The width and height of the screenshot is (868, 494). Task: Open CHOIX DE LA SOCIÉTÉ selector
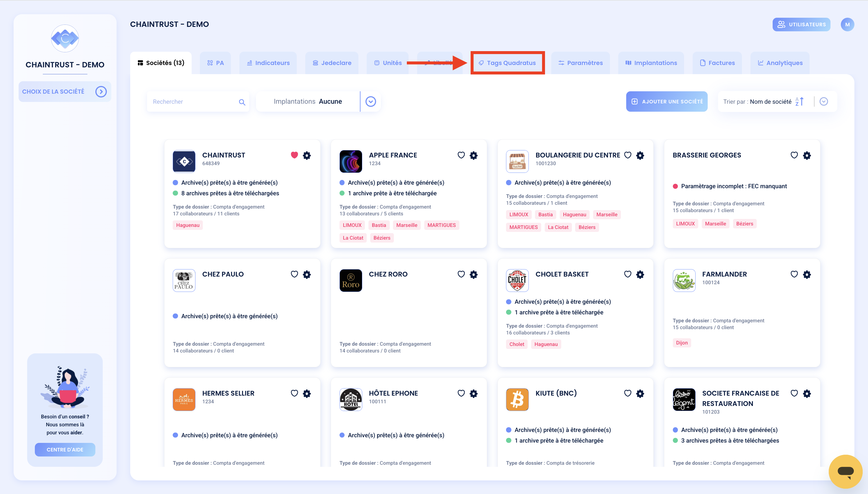click(65, 92)
